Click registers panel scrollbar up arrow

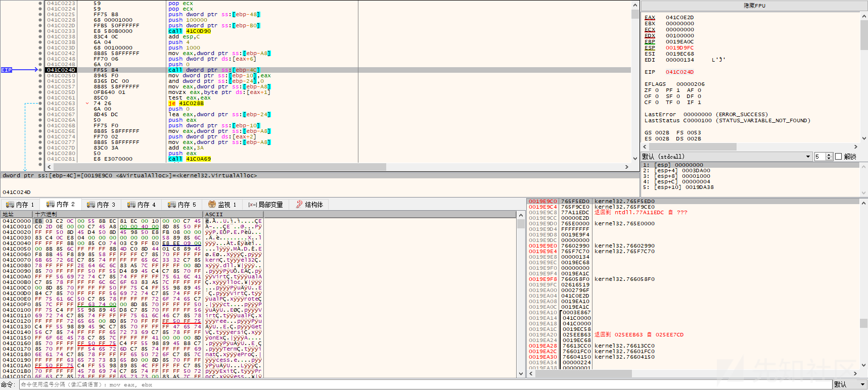pyautogui.click(x=864, y=17)
